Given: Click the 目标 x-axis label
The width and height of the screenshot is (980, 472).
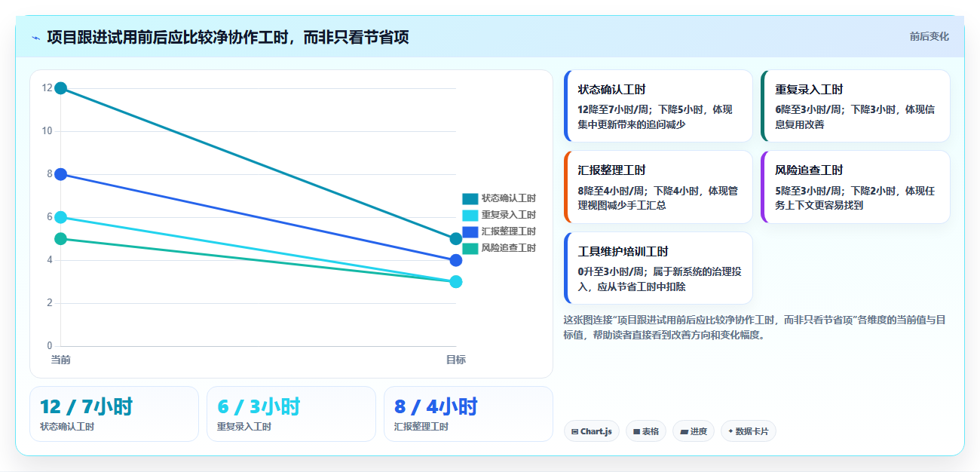Looking at the screenshot, I should (456, 360).
